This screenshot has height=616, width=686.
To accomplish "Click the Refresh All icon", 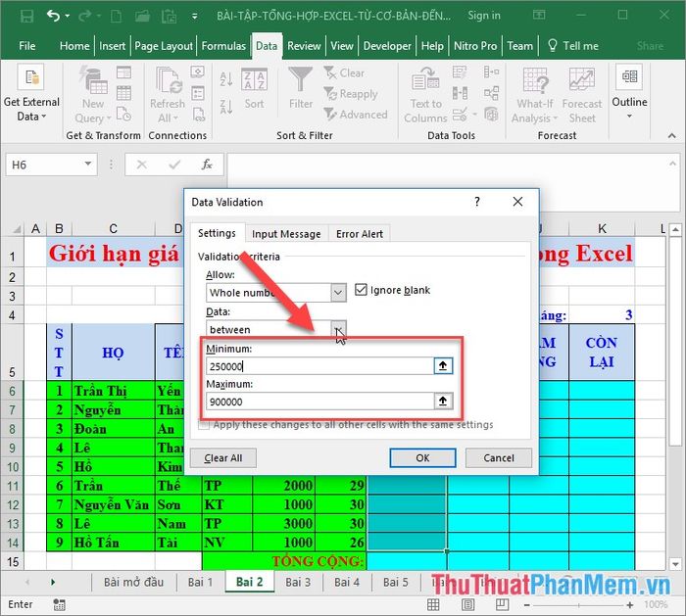I will tap(169, 81).
